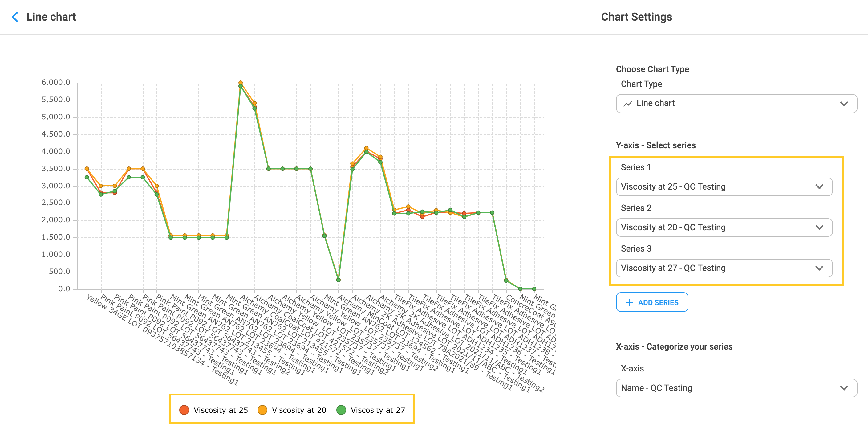Viewport: 868px width, 426px height.
Task: Click the chevron arrow on Chart Type selector
Action: coord(843,104)
